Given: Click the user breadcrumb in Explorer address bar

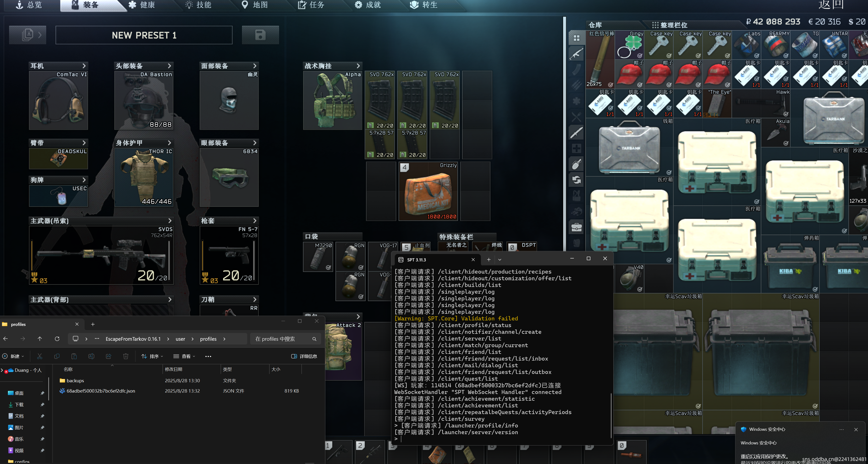Looking at the screenshot, I should tap(180, 339).
